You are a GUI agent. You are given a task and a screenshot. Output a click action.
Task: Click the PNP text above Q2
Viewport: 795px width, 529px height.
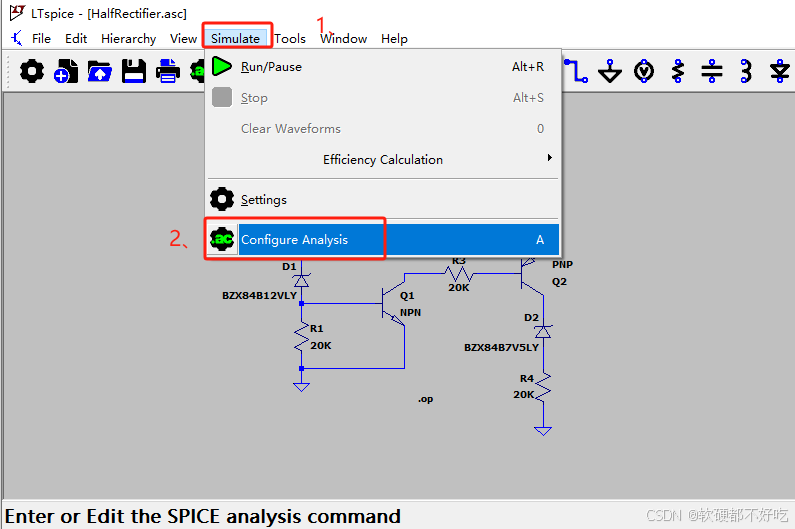click(x=562, y=264)
